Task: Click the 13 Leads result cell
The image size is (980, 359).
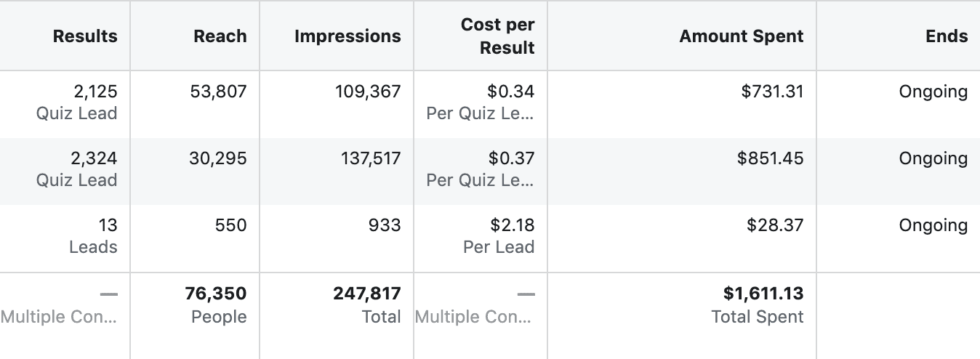Action: (x=93, y=236)
